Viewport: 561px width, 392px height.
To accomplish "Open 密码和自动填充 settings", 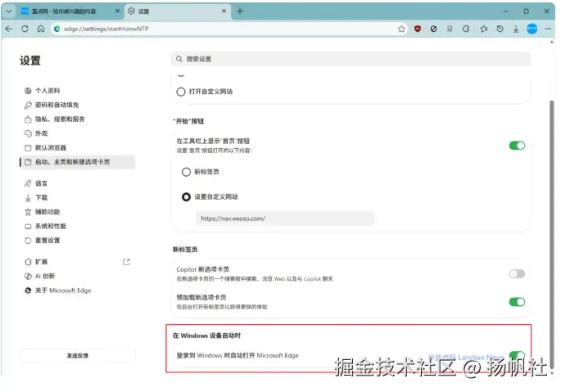I will (x=77, y=105).
